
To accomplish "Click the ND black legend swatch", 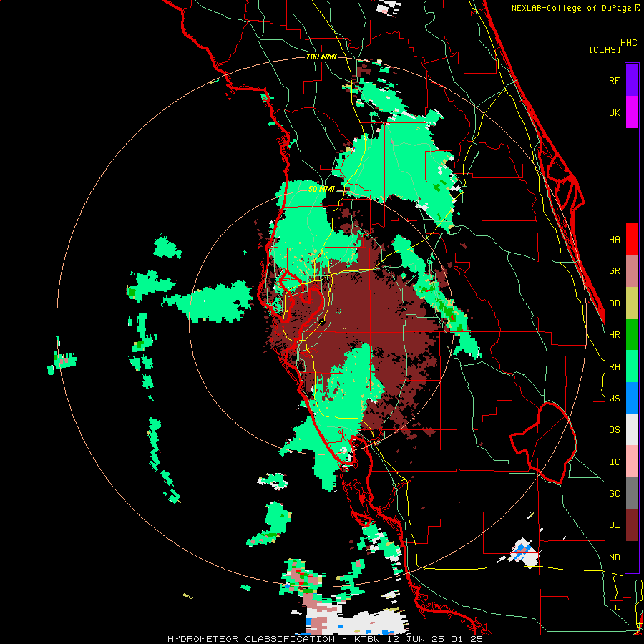I will coord(632,557).
